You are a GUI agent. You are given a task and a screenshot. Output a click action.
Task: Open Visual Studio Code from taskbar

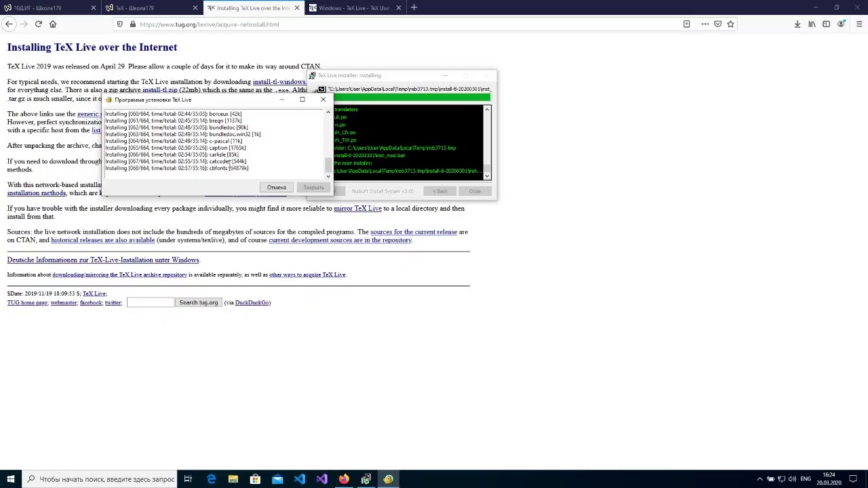pos(300,479)
